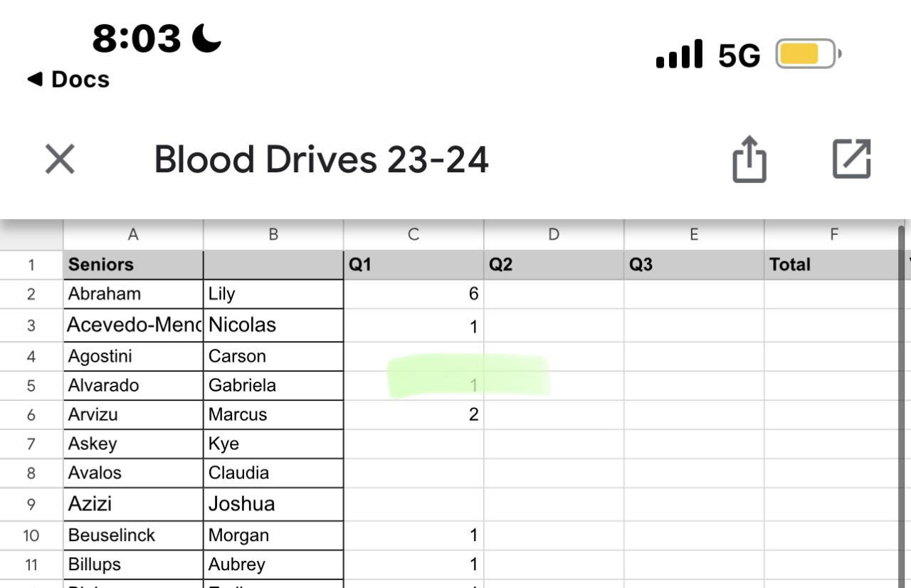
Task: Tap the Do Not Disturb moon icon
Action: [207, 38]
